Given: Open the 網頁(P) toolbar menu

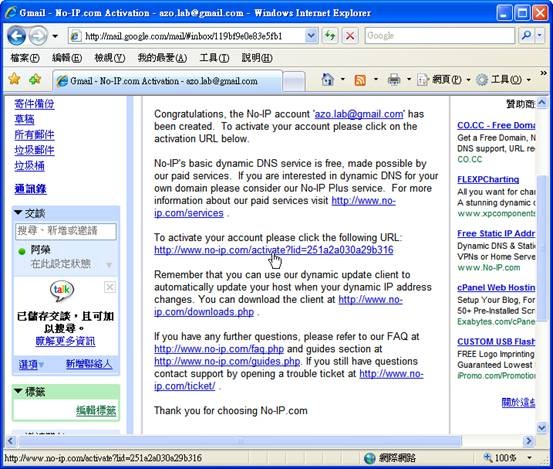Looking at the screenshot, I should point(444,80).
